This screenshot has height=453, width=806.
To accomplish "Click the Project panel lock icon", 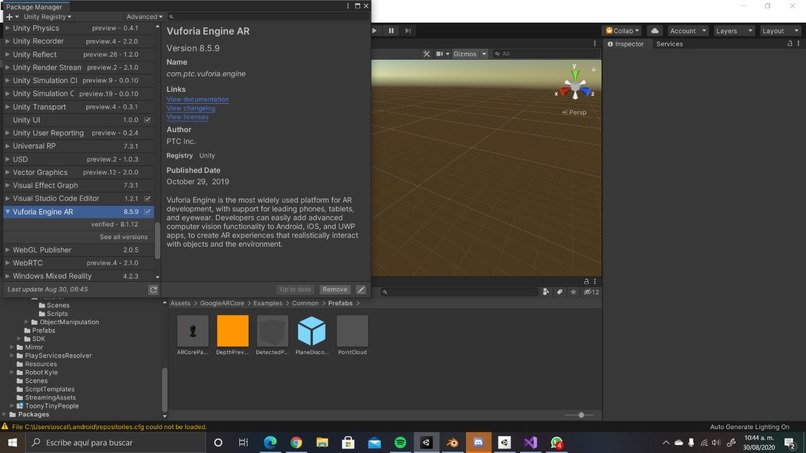I will pos(586,281).
